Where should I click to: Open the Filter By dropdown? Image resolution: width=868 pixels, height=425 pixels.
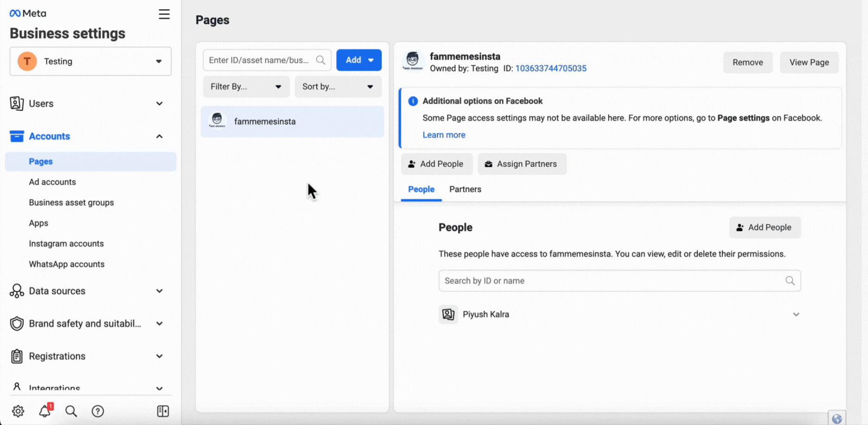point(246,87)
